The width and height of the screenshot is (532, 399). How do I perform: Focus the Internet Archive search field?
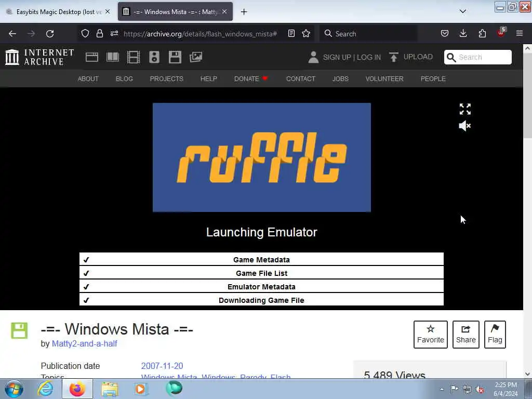(x=478, y=57)
